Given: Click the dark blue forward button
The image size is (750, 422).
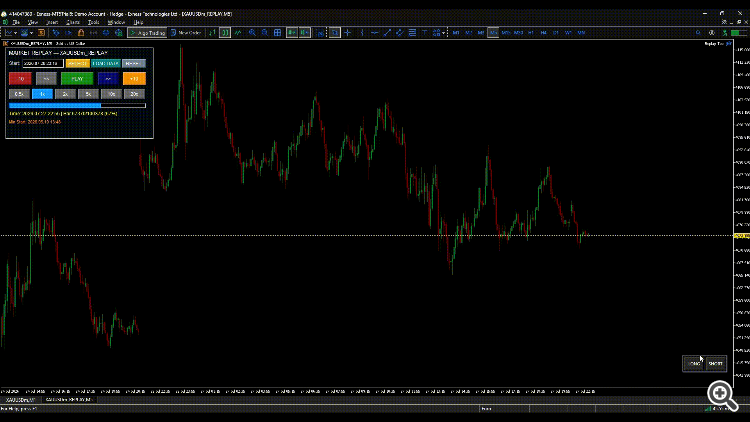Looking at the screenshot, I should tap(108, 78).
